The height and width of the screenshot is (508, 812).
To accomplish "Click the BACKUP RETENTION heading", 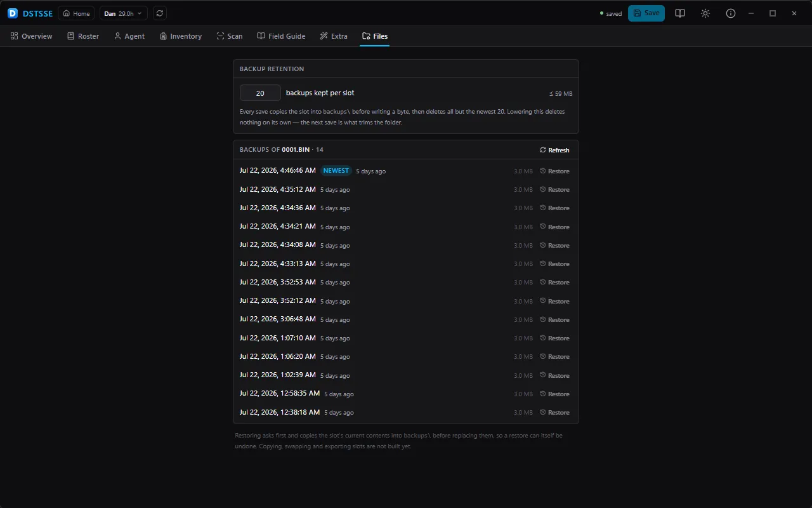I will click(272, 69).
